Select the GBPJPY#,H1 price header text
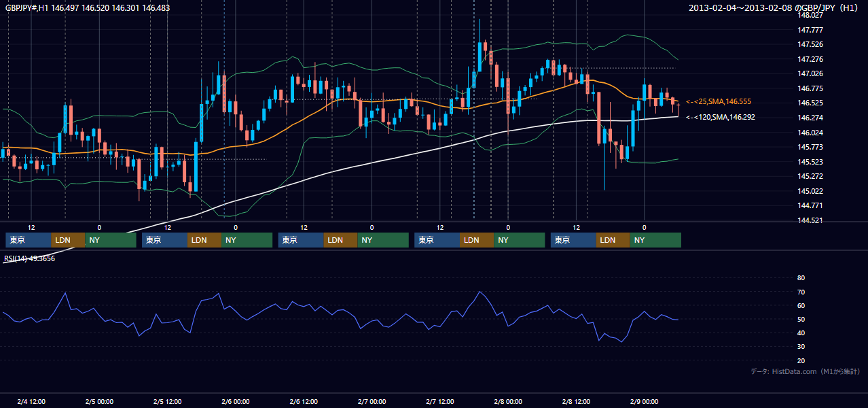 pyautogui.click(x=88, y=8)
